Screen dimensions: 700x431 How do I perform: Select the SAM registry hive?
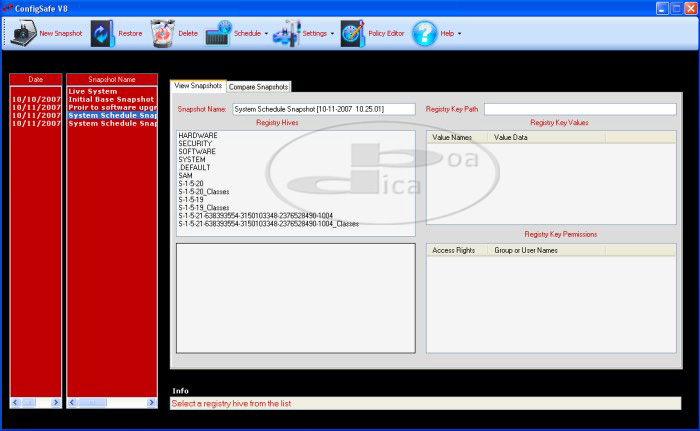tap(186, 175)
